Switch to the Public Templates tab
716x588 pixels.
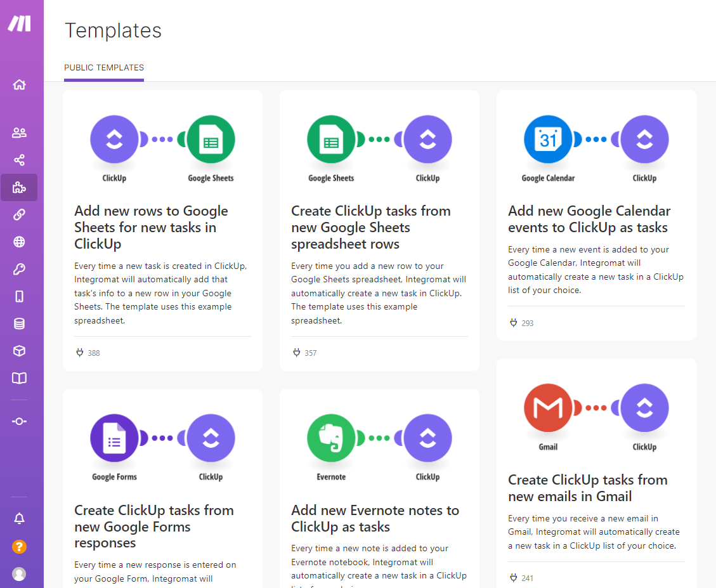104,68
